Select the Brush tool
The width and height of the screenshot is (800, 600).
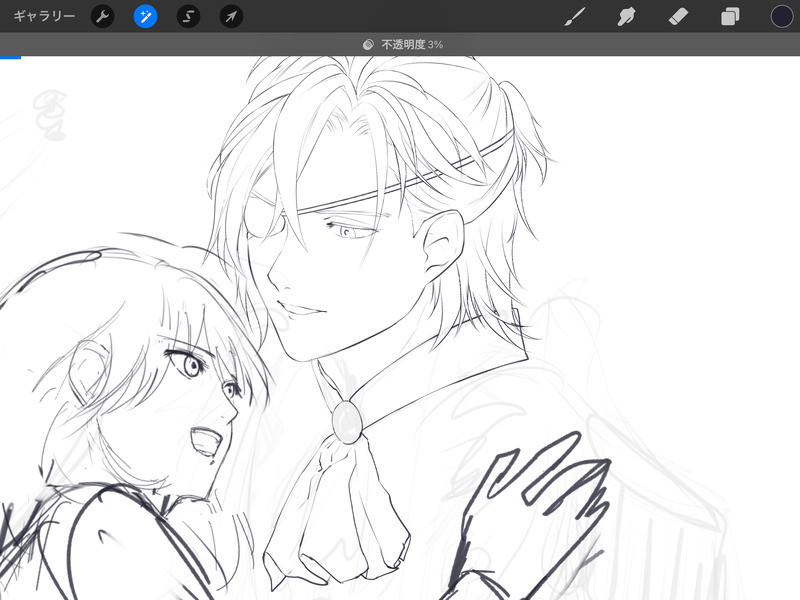pos(576,16)
